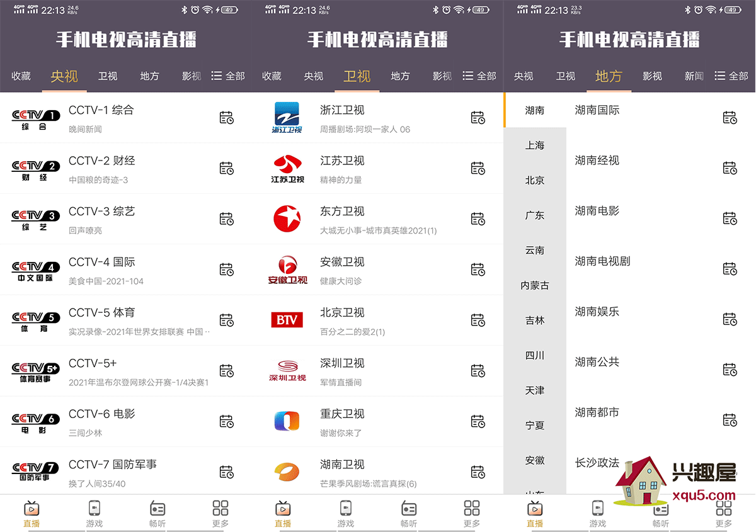The height and width of the screenshot is (532, 756).
Task: Open program schedule for CCTV-4 国际
Action: tap(226, 269)
